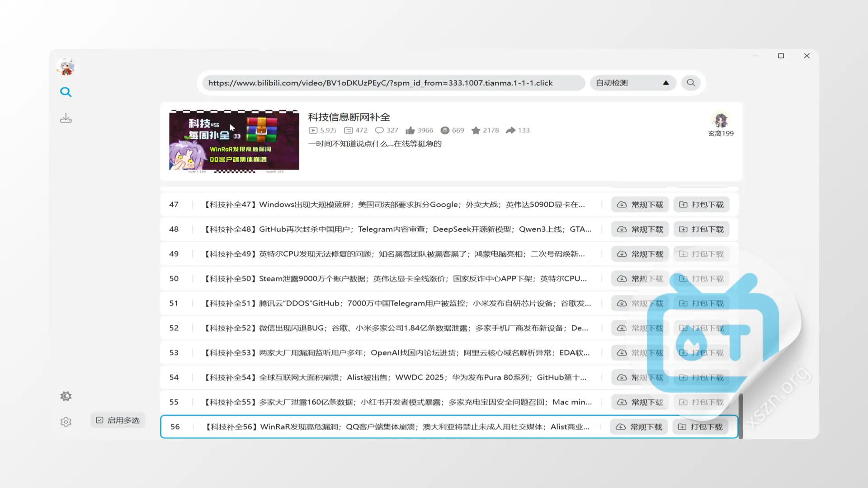Click the comment count icon showing 327
Screen dimensions: 868x488
pyautogui.click(x=379, y=131)
